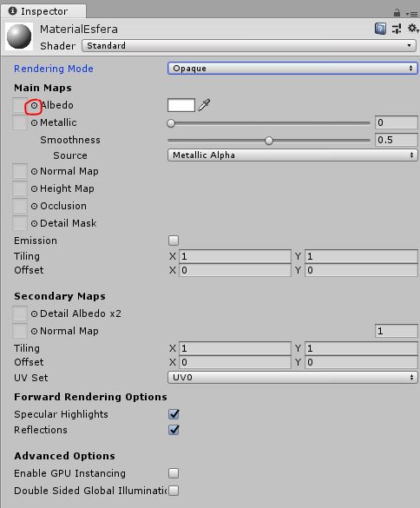Click the Main Maps Offset Y field

361,270
